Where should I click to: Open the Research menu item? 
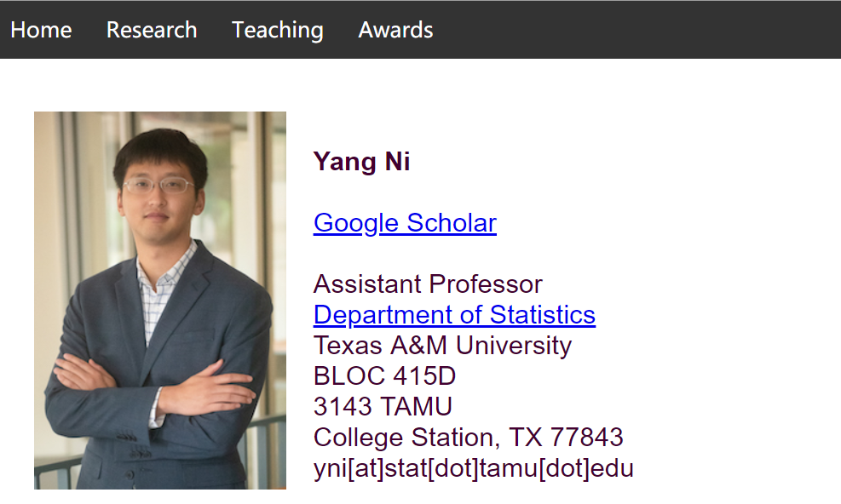point(152,30)
